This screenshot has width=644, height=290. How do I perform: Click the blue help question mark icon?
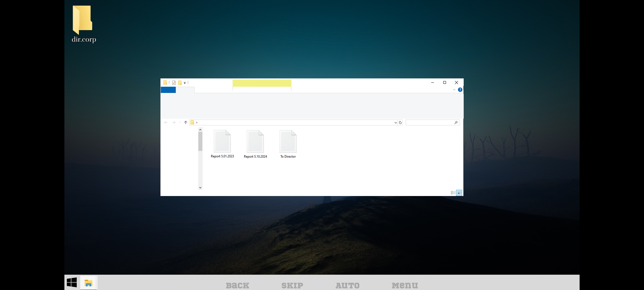pos(460,90)
